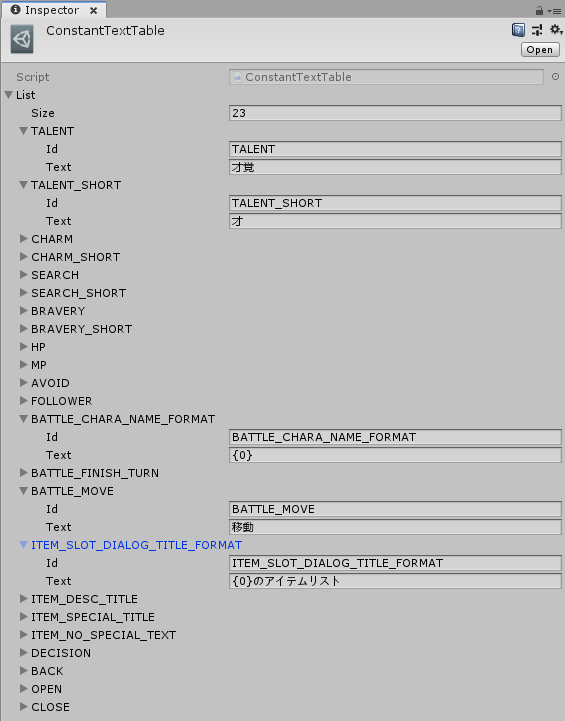Expand the BATTLE_FINISH_TURN entry
The width and height of the screenshot is (565, 721).
23,473
